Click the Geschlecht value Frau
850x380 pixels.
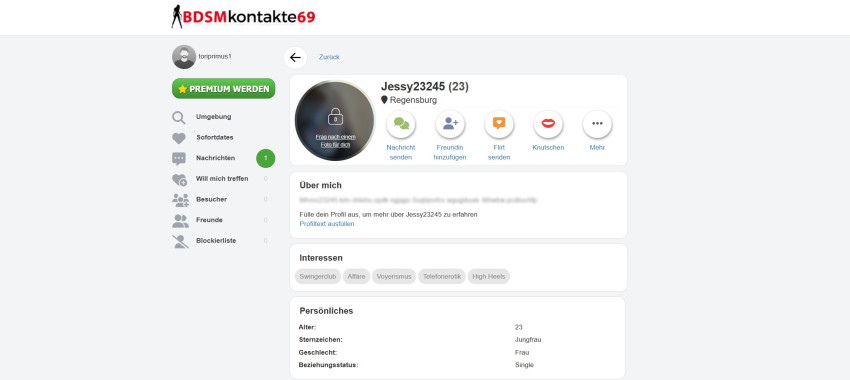coord(521,352)
